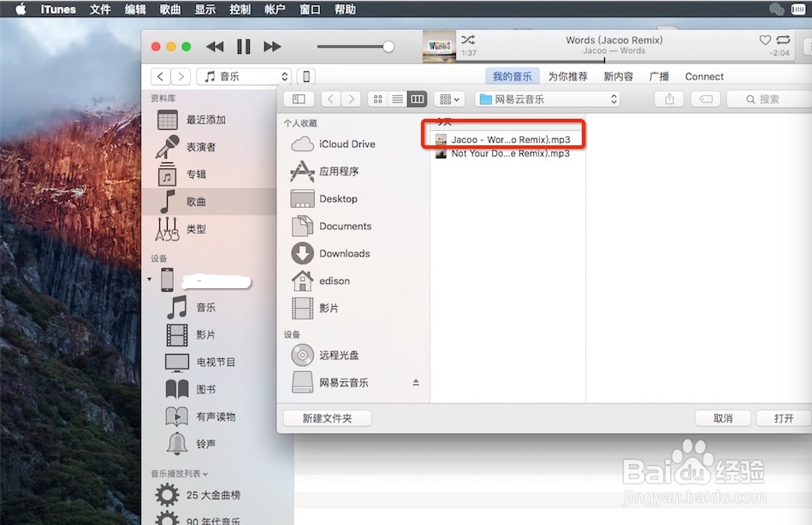Switch to 新内容 tab
Screen dimensions: 812x525
pos(619,77)
